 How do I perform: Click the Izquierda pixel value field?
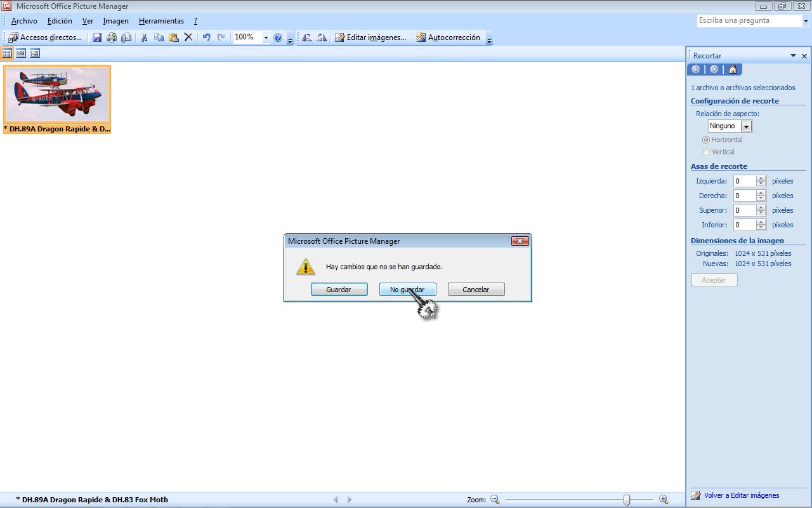(x=745, y=181)
